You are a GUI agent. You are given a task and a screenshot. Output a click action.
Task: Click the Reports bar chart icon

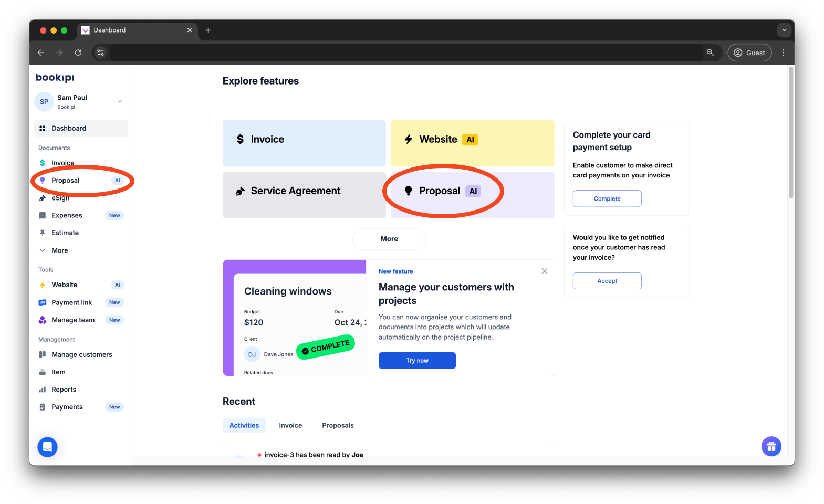click(43, 390)
